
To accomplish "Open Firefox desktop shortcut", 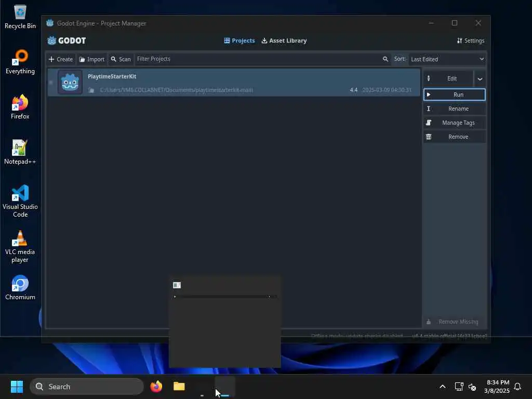I will click(20, 107).
